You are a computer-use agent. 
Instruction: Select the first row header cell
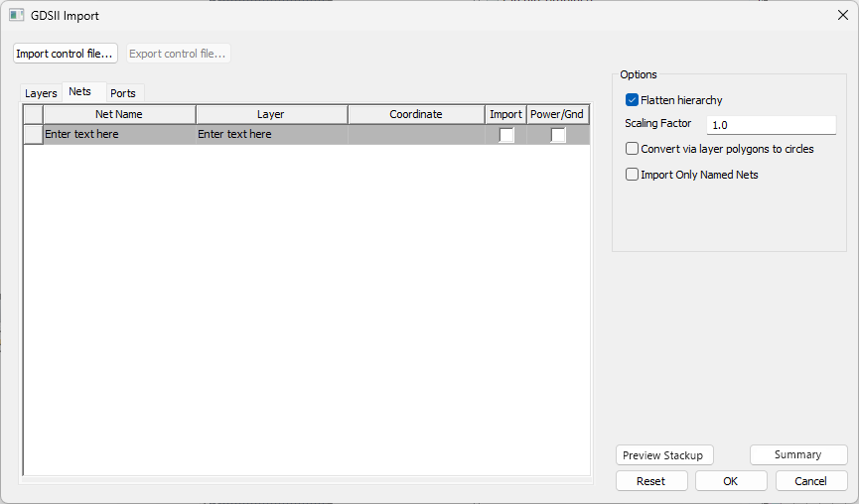[34, 135]
